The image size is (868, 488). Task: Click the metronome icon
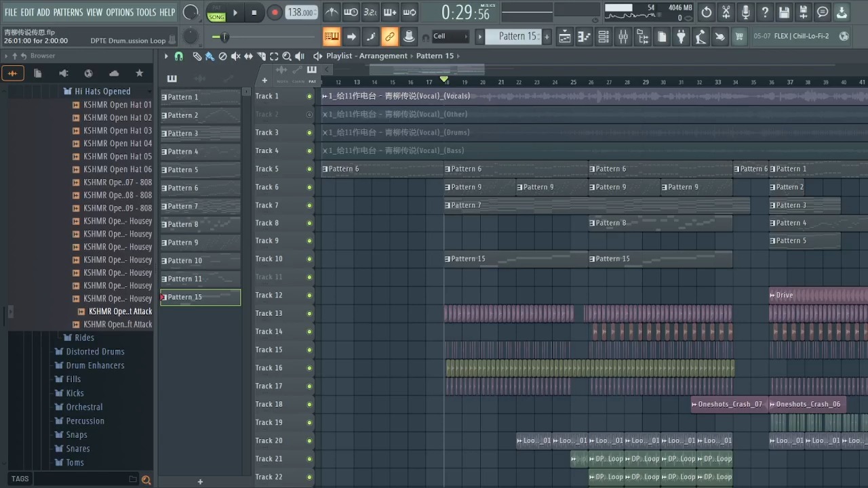[x=331, y=12]
